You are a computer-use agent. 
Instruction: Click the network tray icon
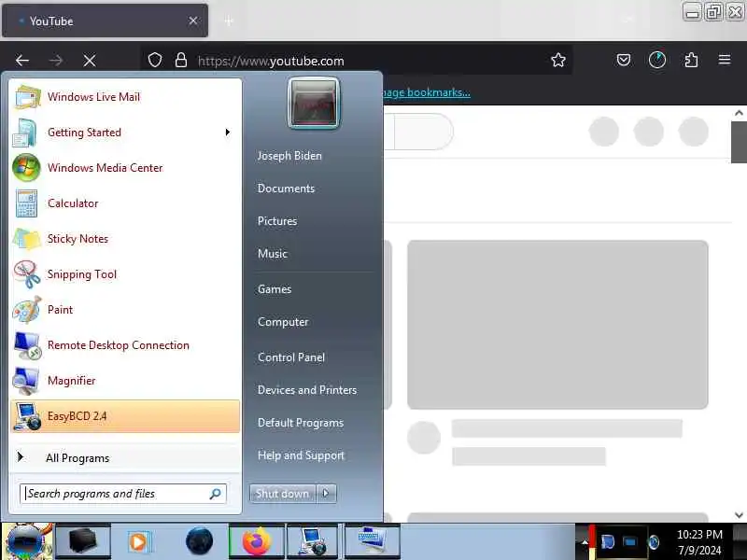tap(629, 542)
